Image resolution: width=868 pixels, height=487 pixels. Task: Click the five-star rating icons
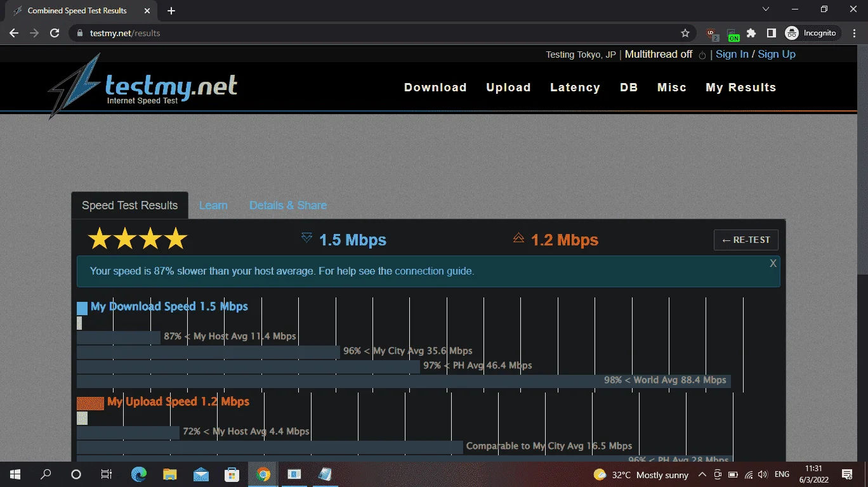[x=138, y=239]
